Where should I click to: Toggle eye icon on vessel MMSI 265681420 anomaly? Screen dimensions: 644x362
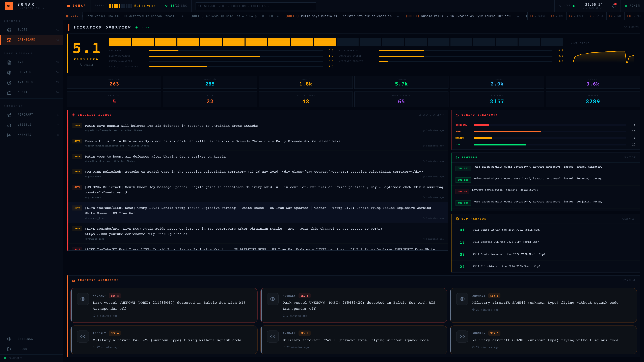tap(273, 299)
